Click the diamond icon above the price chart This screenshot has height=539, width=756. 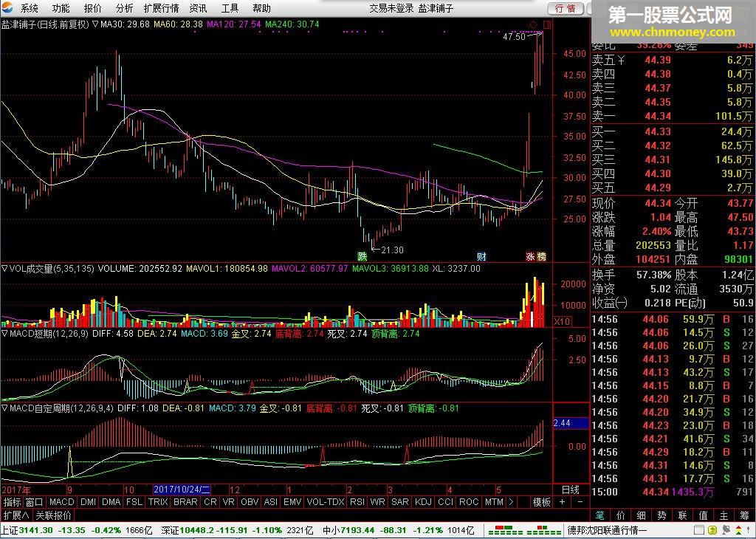click(533, 24)
